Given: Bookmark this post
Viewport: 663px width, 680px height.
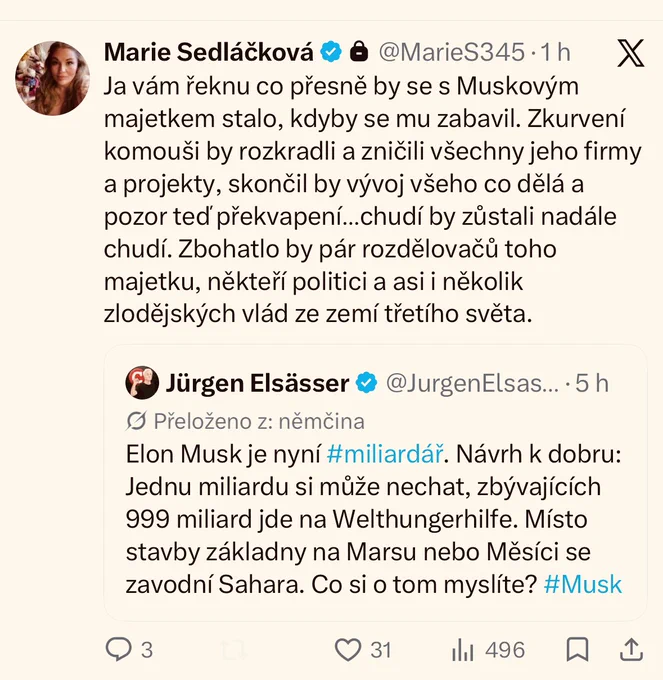Looking at the screenshot, I should pyautogui.click(x=578, y=649).
